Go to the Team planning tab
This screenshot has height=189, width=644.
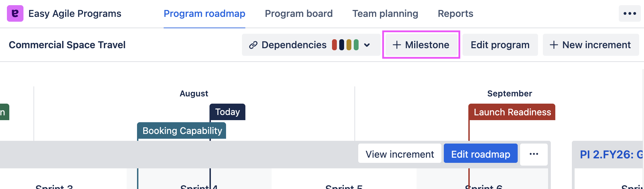click(385, 13)
